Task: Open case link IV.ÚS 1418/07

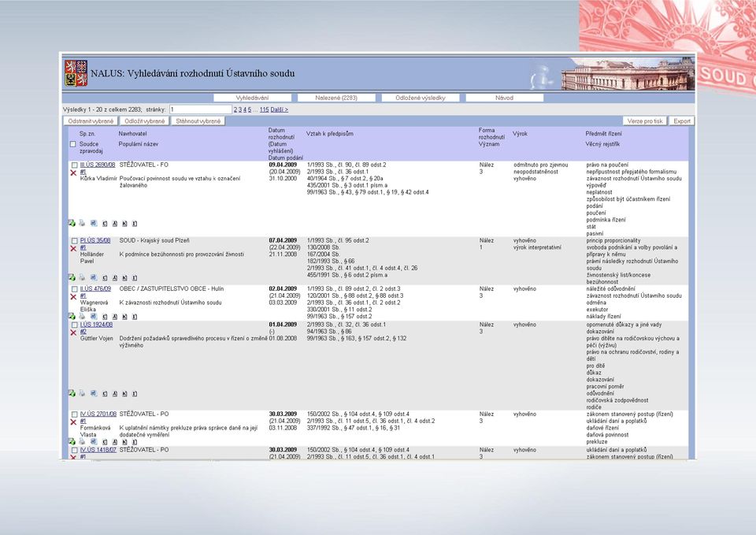Action: (98, 450)
